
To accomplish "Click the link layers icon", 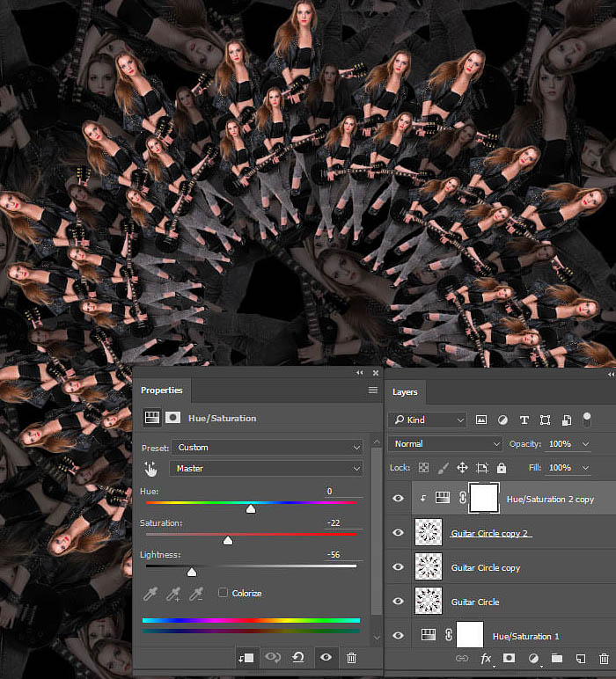I will coord(462,658).
